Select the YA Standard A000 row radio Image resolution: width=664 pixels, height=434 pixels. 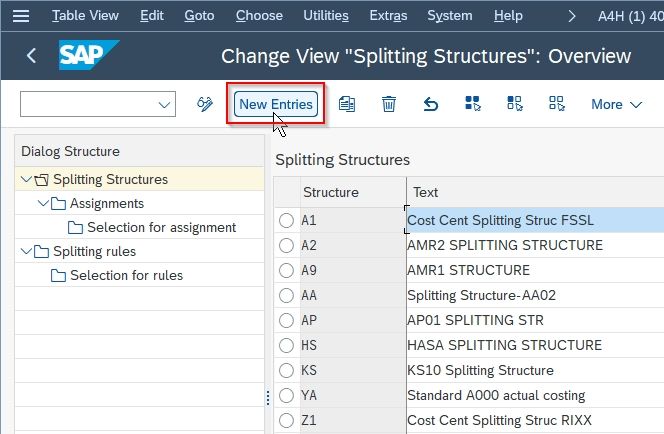click(x=286, y=395)
